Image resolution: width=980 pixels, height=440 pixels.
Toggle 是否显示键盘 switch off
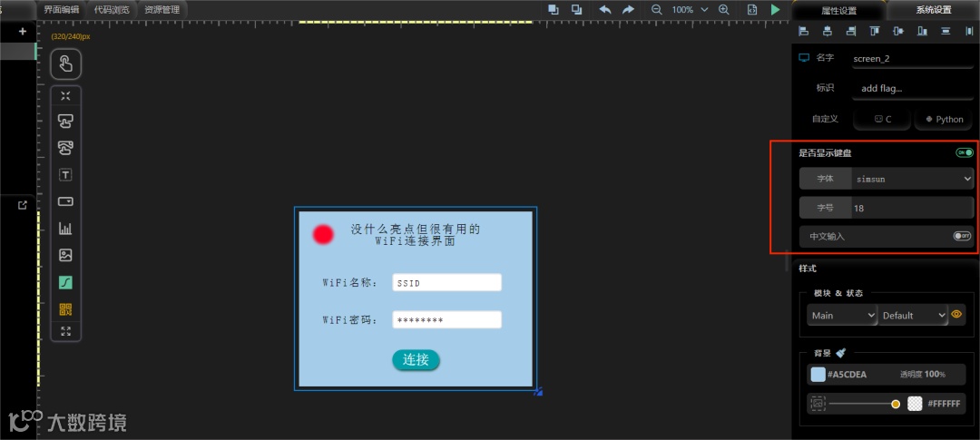point(965,152)
